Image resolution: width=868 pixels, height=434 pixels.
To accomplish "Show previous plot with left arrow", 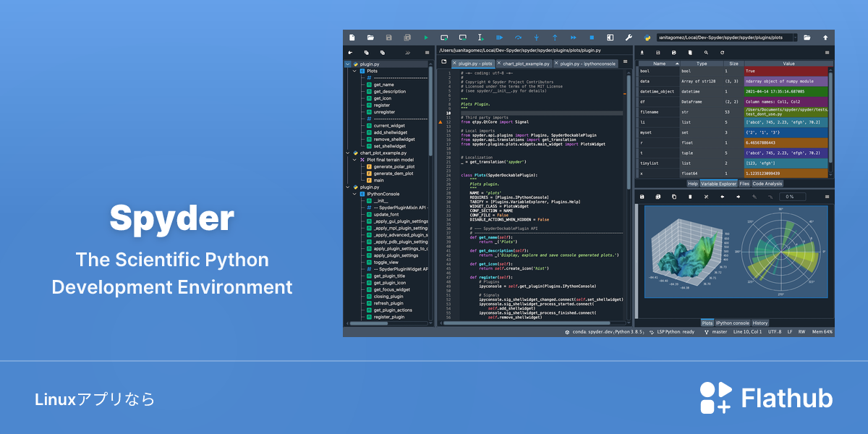I will pos(722,197).
